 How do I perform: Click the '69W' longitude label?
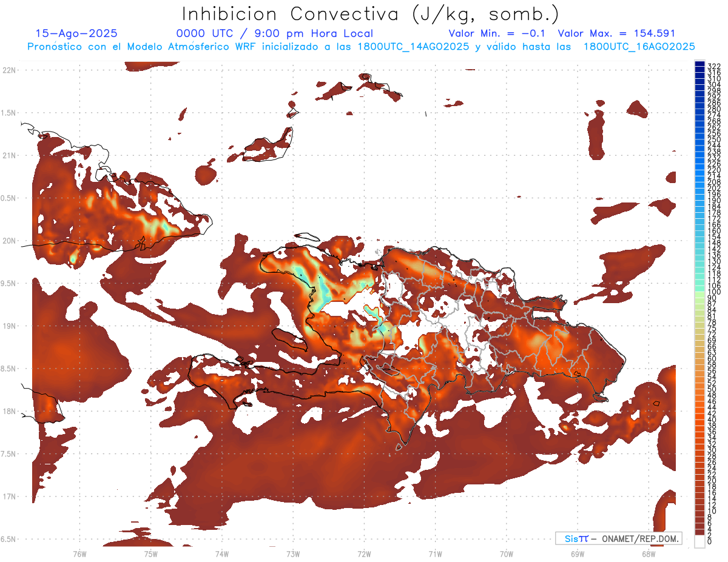click(x=578, y=554)
